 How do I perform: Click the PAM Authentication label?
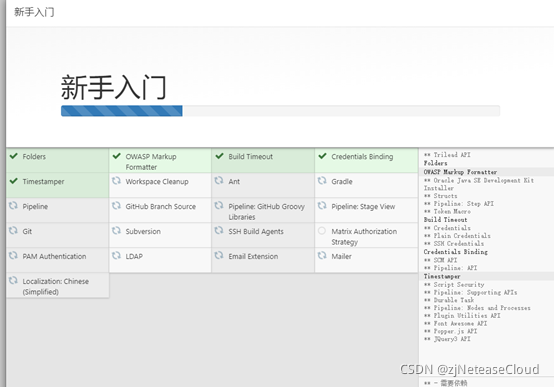tap(54, 256)
